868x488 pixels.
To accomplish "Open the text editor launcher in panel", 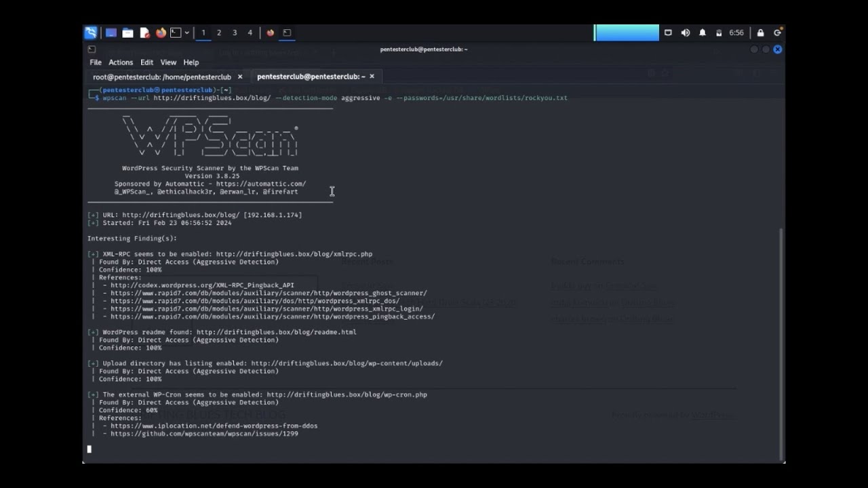I will point(144,33).
